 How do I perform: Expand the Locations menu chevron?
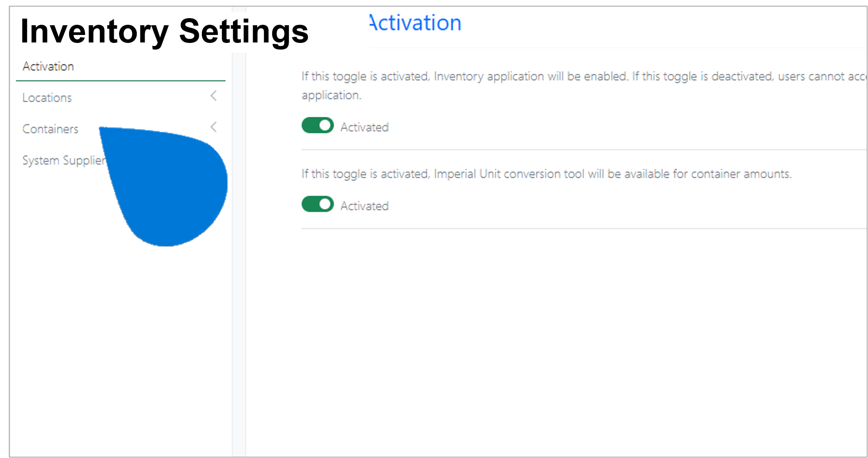point(213,96)
